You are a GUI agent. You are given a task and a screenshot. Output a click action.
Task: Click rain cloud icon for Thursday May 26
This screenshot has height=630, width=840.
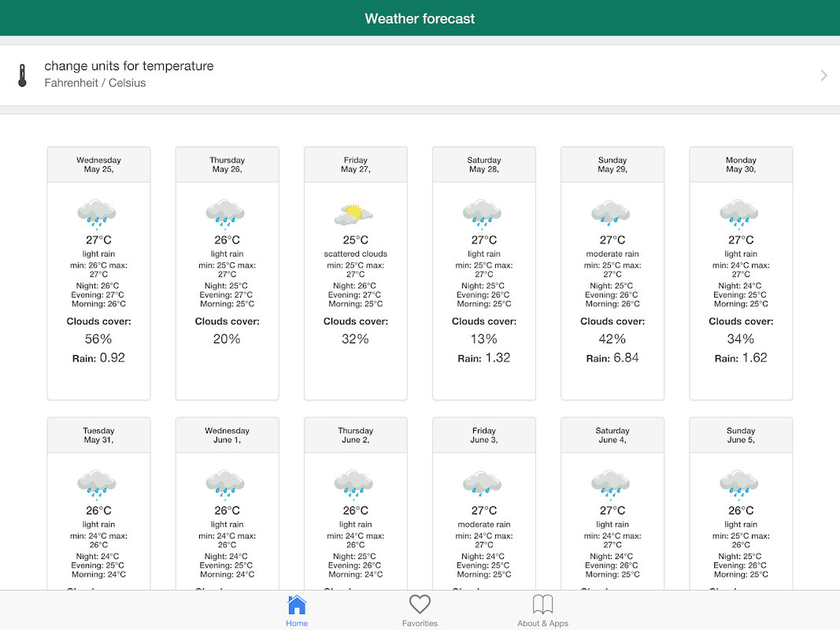tap(225, 214)
